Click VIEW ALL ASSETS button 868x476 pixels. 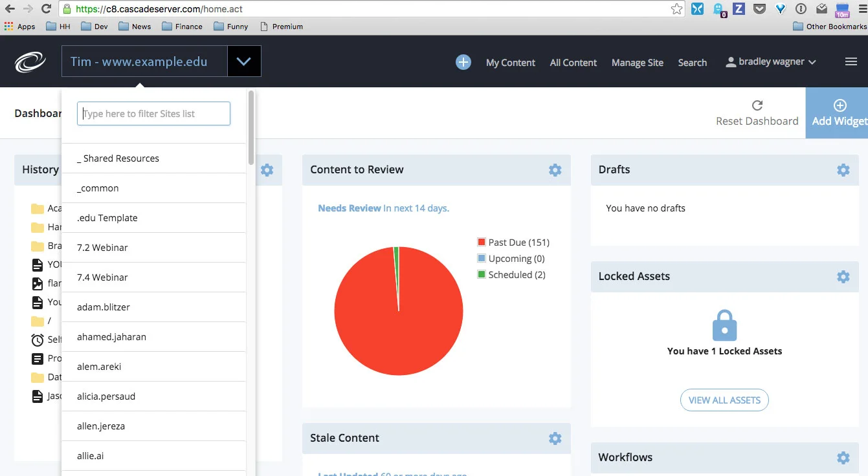click(x=724, y=400)
